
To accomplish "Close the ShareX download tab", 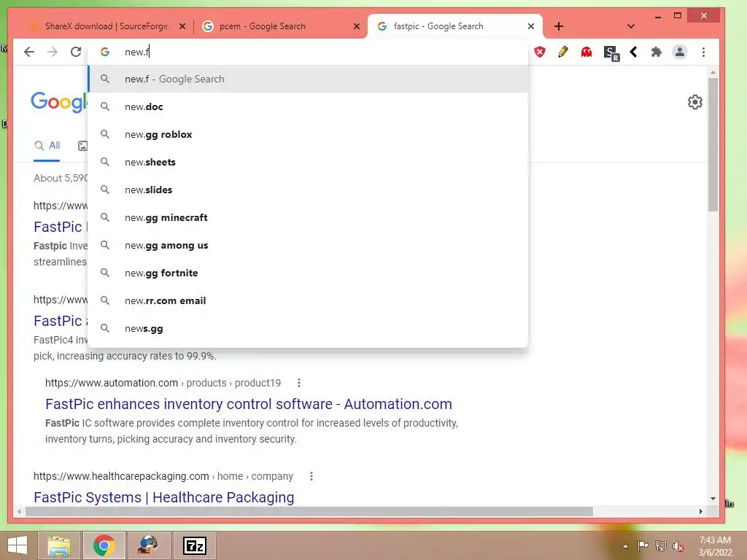I will [x=182, y=26].
